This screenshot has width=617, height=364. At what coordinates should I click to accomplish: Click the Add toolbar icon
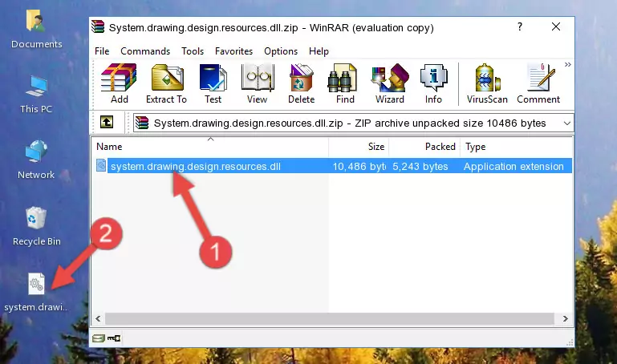pyautogui.click(x=119, y=83)
